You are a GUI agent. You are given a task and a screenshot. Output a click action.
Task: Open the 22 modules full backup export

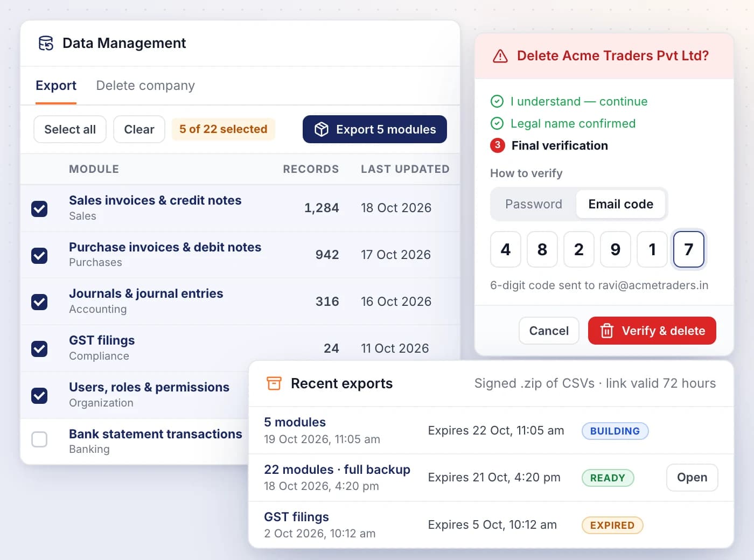pos(692,478)
